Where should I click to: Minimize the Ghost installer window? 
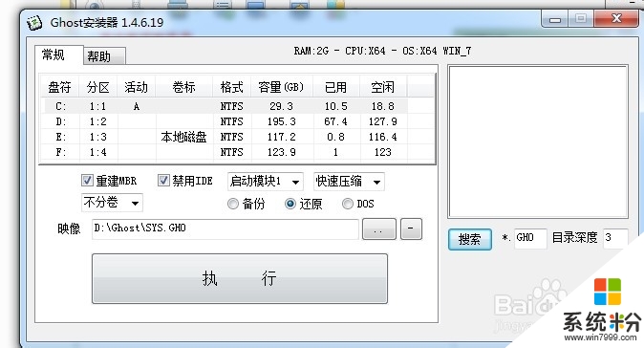pos(555,19)
